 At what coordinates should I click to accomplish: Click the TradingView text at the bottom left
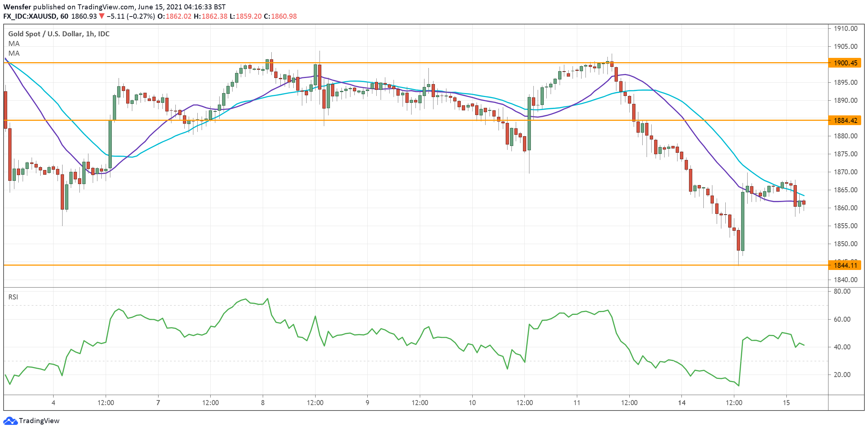[39, 421]
